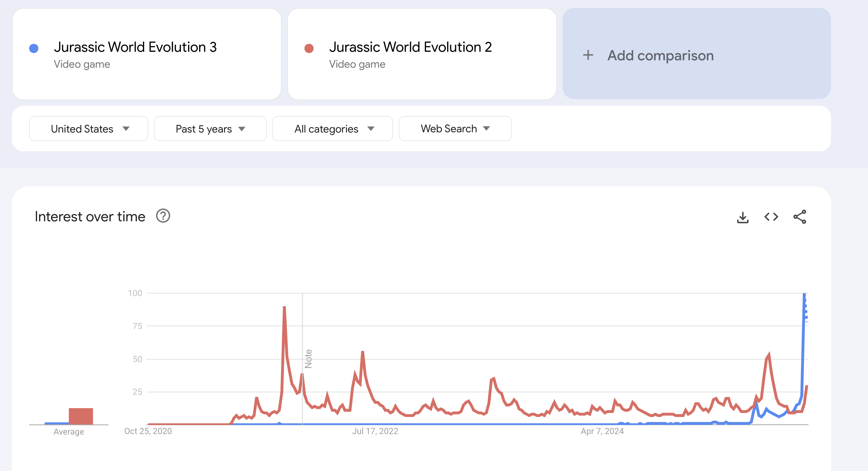The image size is (868, 471).
Task: Open the Past 5 years dropdown
Action: tap(210, 129)
